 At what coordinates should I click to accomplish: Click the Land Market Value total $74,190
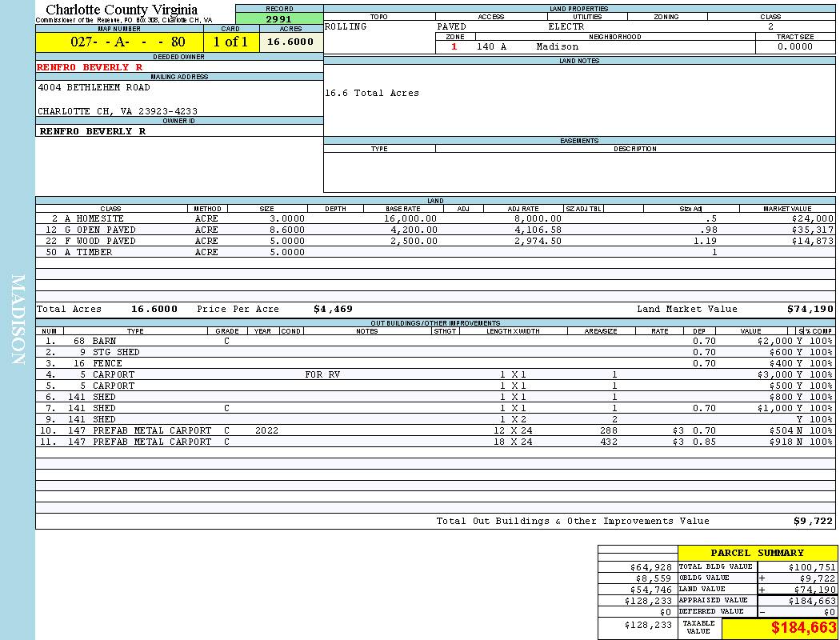tap(810, 309)
